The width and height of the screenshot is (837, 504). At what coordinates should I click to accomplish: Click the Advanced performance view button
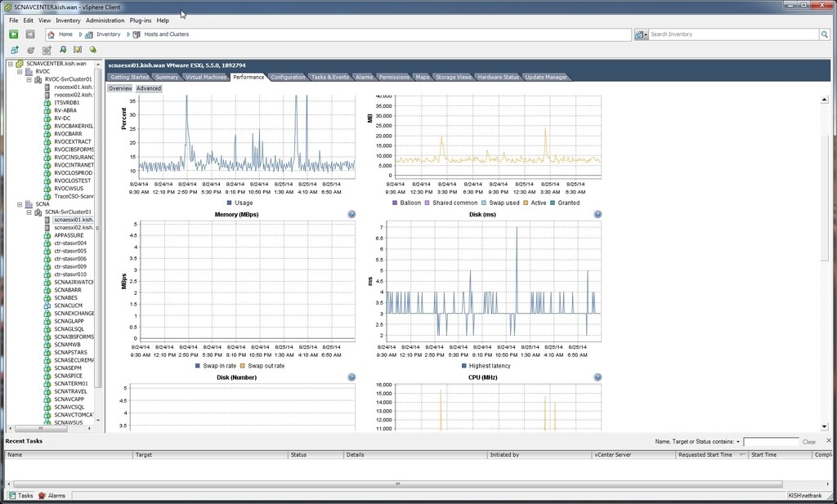[x=149, y=87]
